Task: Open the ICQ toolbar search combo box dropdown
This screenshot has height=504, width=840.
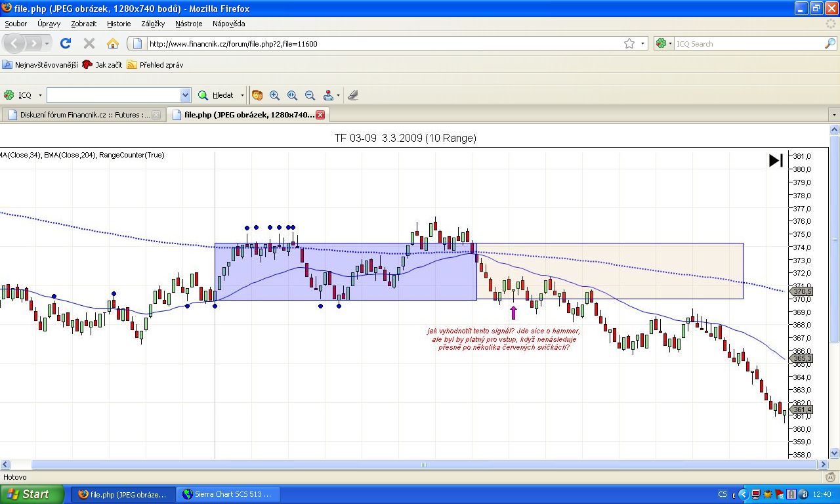Action: 185,95
